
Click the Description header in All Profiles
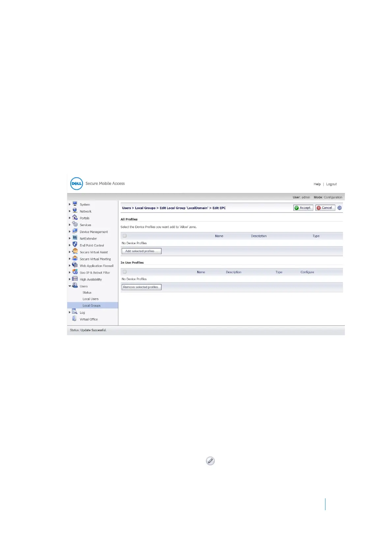click(259, 236)
